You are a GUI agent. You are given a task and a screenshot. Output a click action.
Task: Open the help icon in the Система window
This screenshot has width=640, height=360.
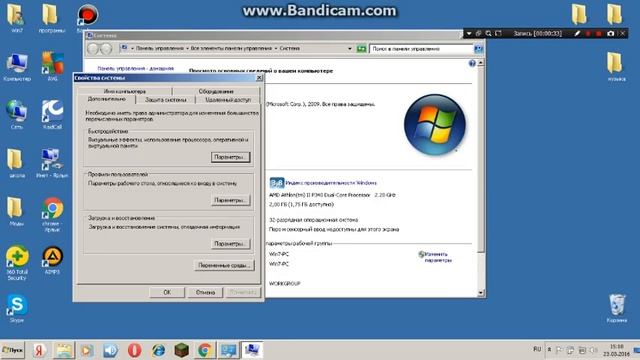click(472, 63)
